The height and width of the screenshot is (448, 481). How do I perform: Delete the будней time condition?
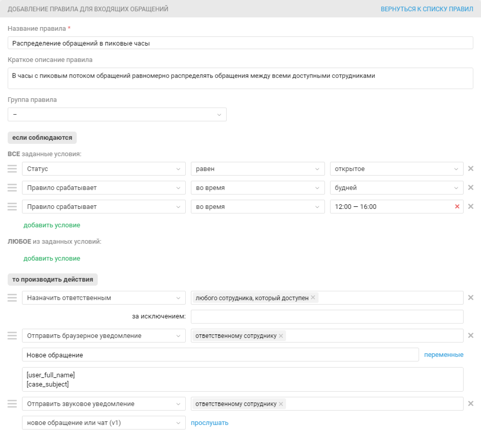(471, 187)
